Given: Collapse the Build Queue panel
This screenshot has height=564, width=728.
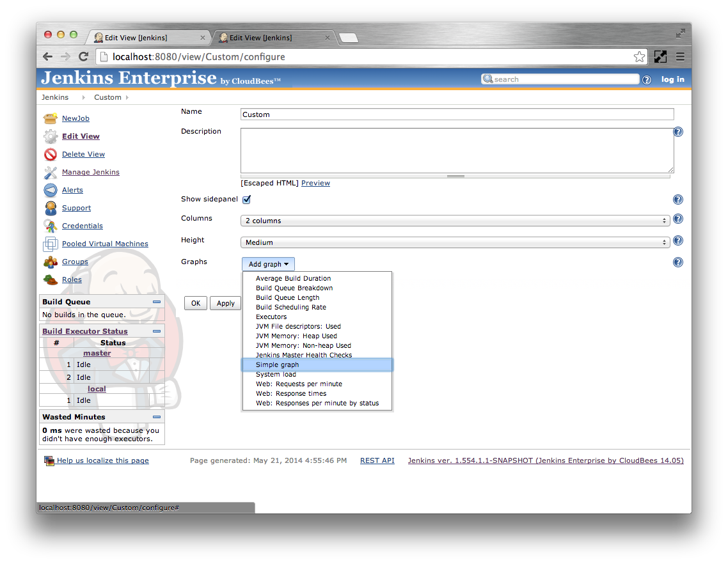Looking at the screenshot, I should [x=157, y=302].
